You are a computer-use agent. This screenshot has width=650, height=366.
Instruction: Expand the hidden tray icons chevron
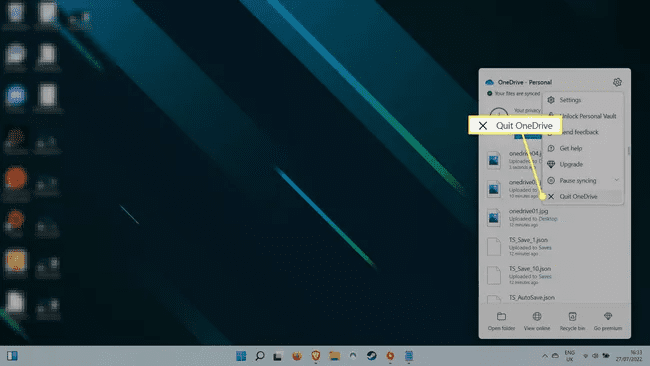tap(545, 356)
